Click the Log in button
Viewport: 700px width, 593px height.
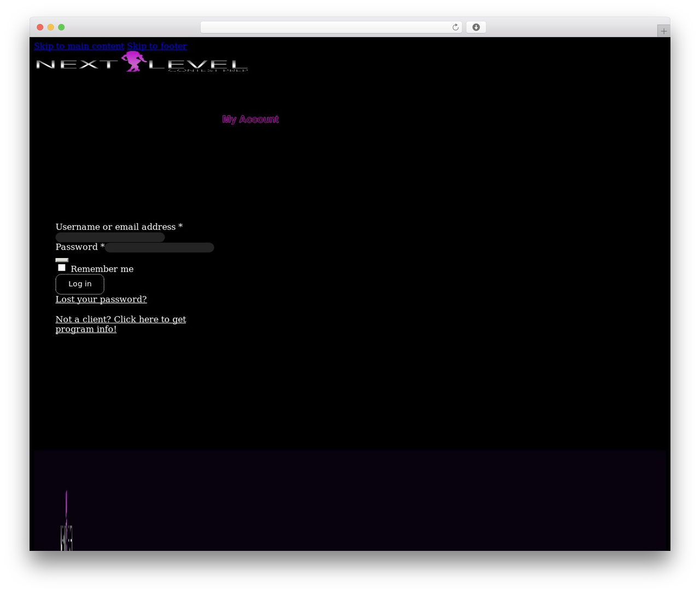80,284
